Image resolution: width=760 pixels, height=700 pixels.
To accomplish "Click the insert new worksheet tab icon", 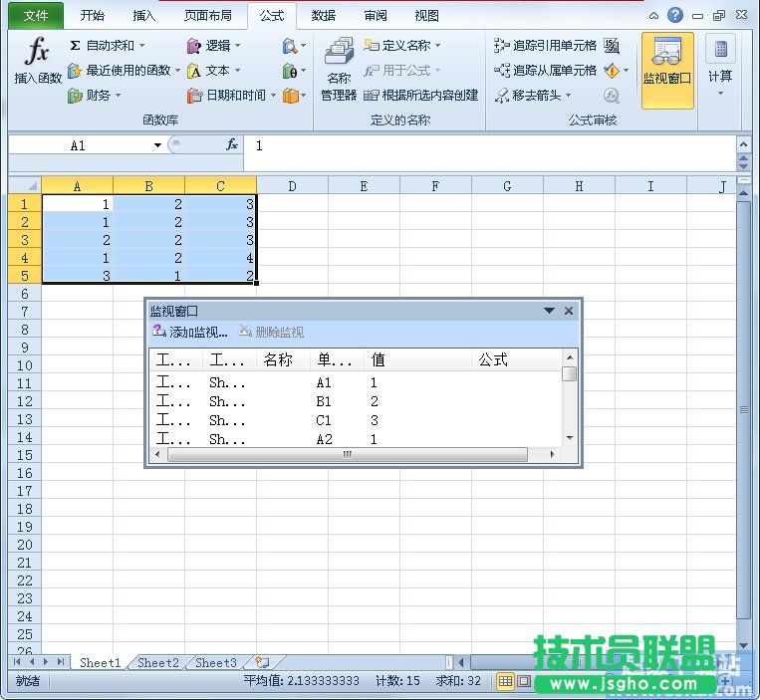I will [x=262, y=662].
